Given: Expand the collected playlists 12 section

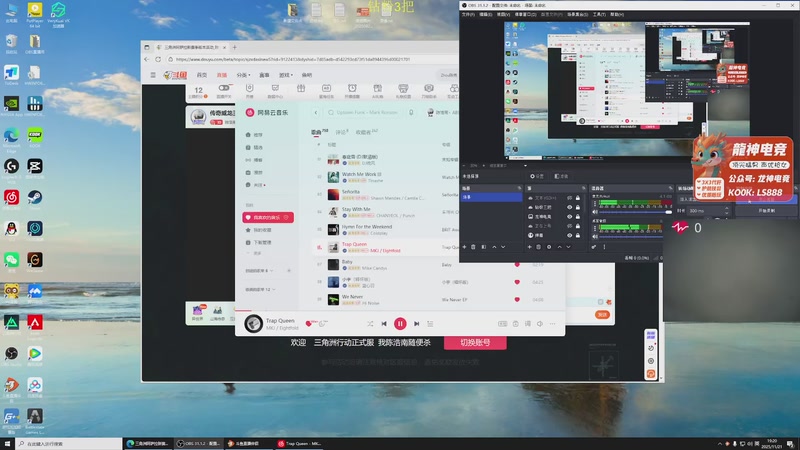Looking at the screenshot, I should click(x=260, y=289).
